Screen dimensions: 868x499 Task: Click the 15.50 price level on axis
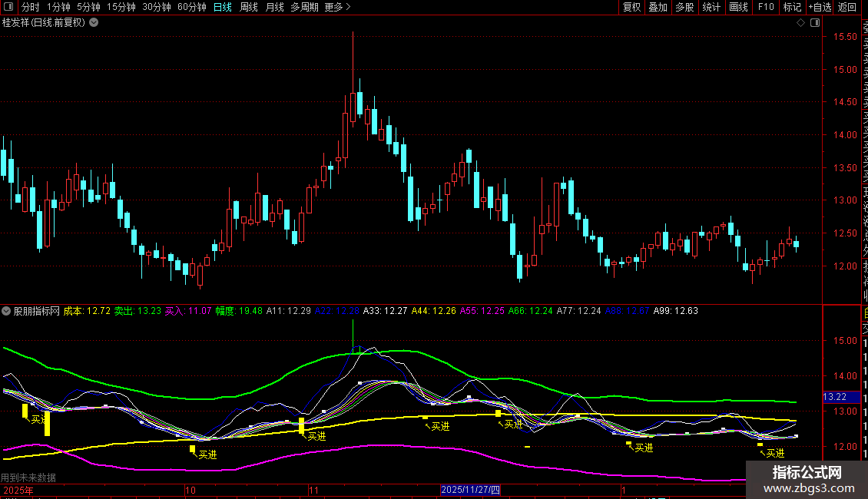845,37
